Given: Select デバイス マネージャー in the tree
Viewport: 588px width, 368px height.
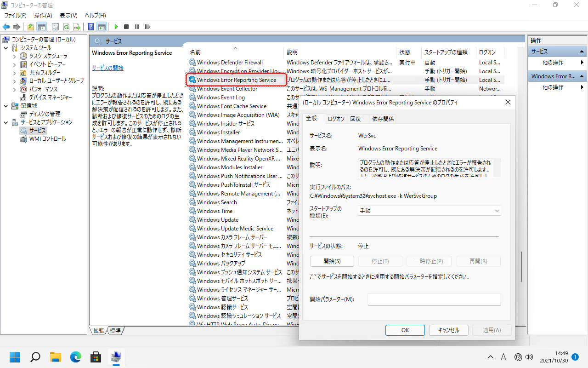Looking at the screenshot, I should tap(51, 98).
